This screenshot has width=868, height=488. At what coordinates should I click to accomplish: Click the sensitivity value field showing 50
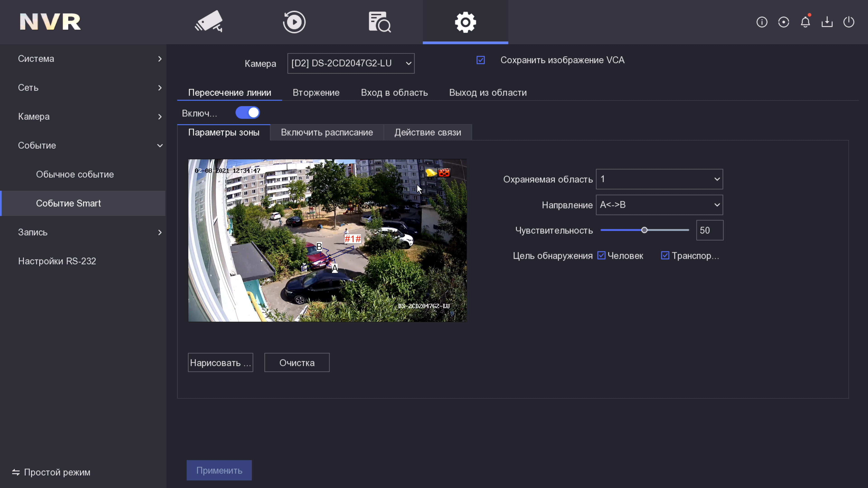point(710,230)
